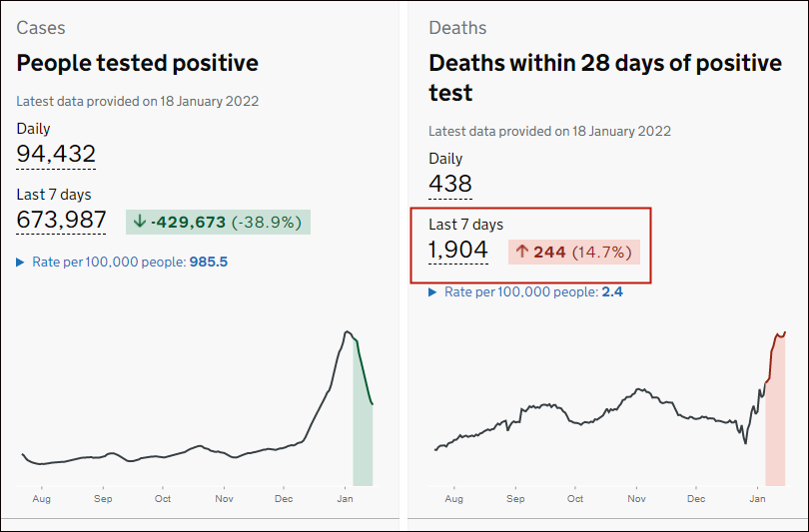Click the last 7 days deaths figure 1,904
This screenshot has width=809, height=532.
click(x=458, y=250)
